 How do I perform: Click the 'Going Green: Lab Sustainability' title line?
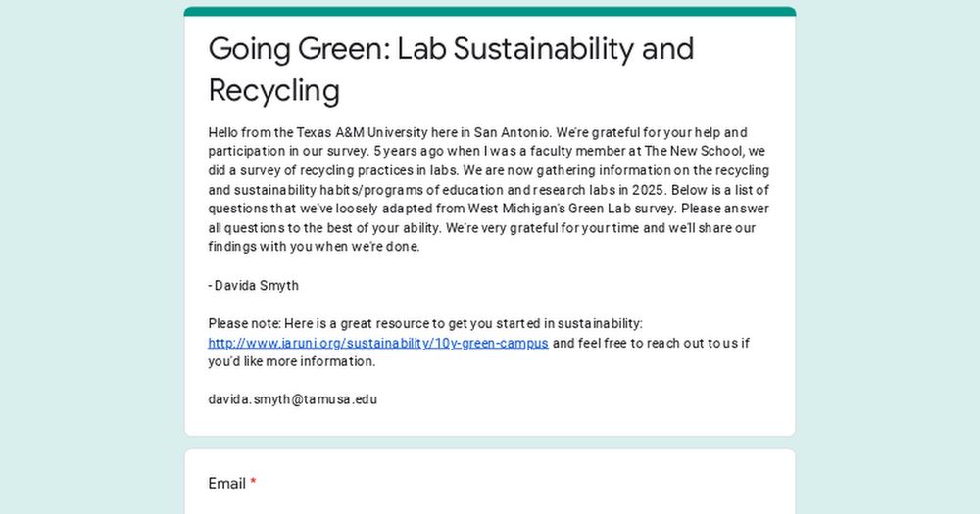click(x=451, y=49)
